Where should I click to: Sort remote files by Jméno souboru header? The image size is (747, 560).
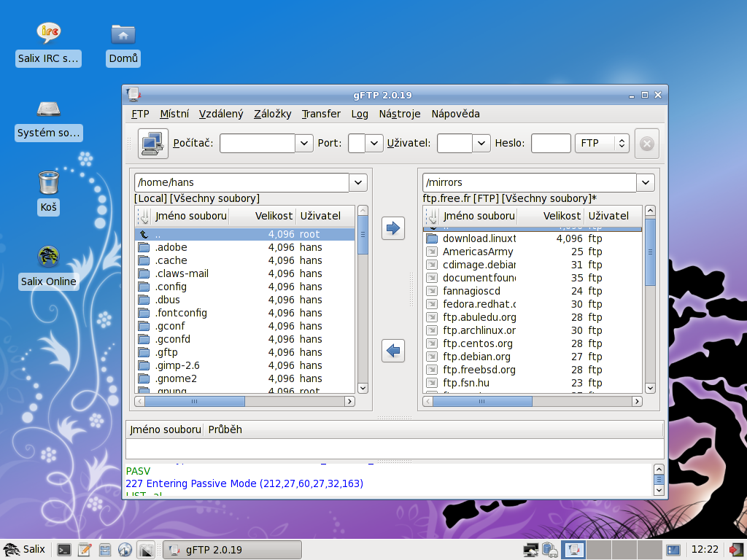[x=479, y=216]
